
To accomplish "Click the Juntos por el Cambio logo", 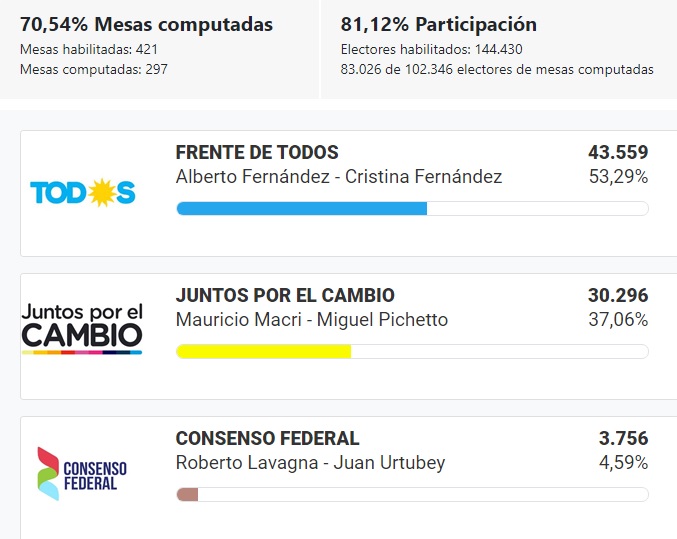I will tap(82, 328).
